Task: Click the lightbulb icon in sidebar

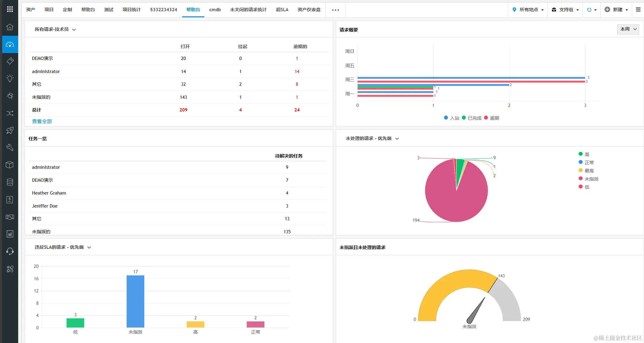Action: point(10,78)
